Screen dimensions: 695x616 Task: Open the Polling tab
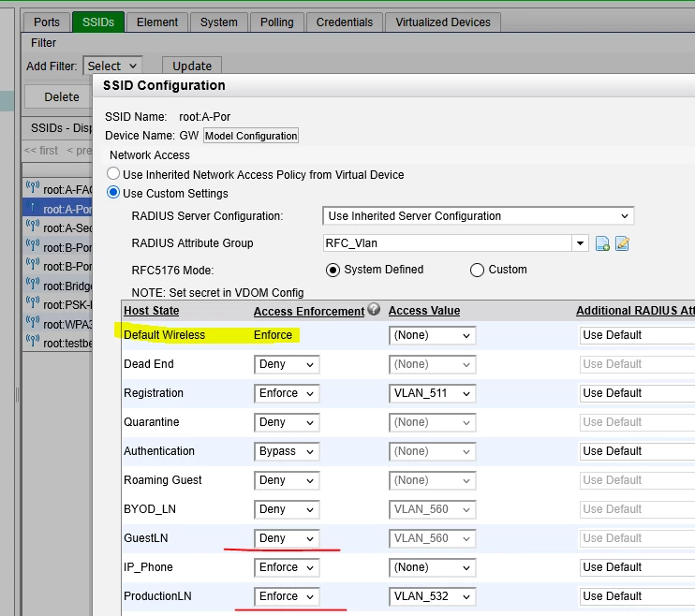click(277, 22)
